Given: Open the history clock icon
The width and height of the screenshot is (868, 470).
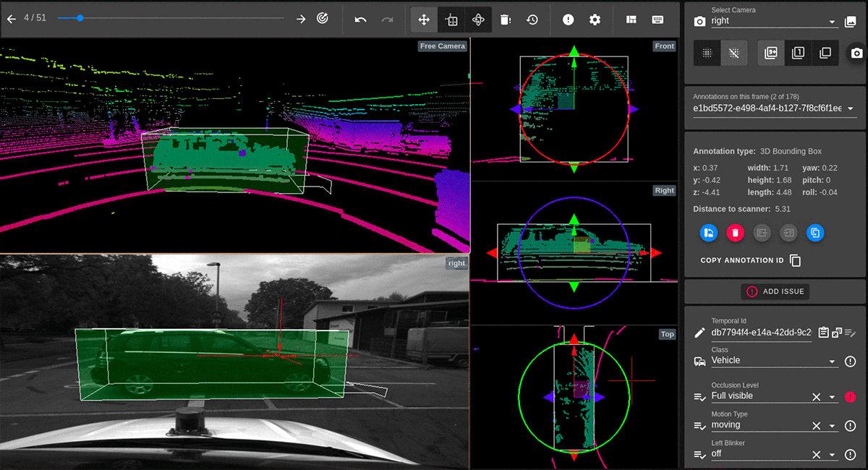Looking at the screenshot, I should [x=532, y=20].
